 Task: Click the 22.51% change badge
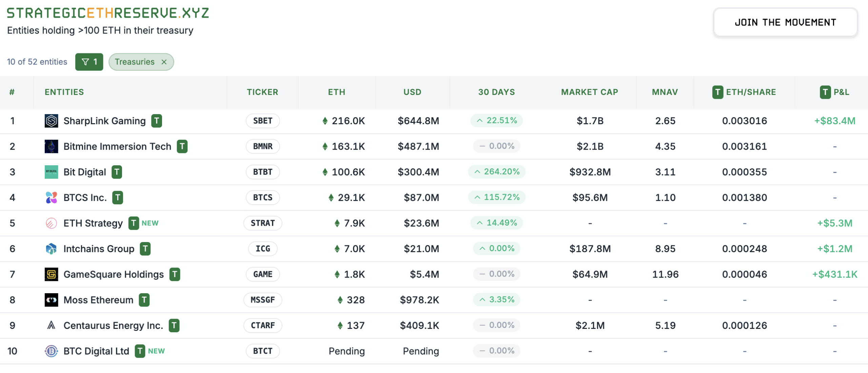coord(496,120)
